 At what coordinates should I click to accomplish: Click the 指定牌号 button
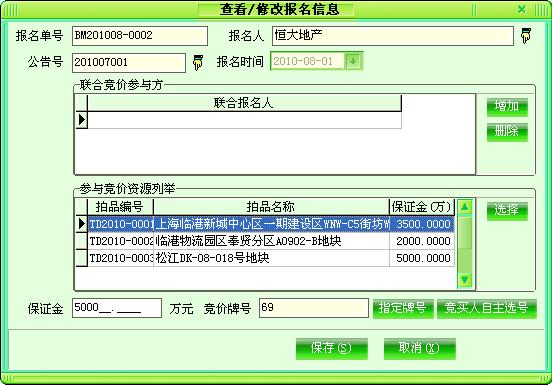click(x=403, y=309)
